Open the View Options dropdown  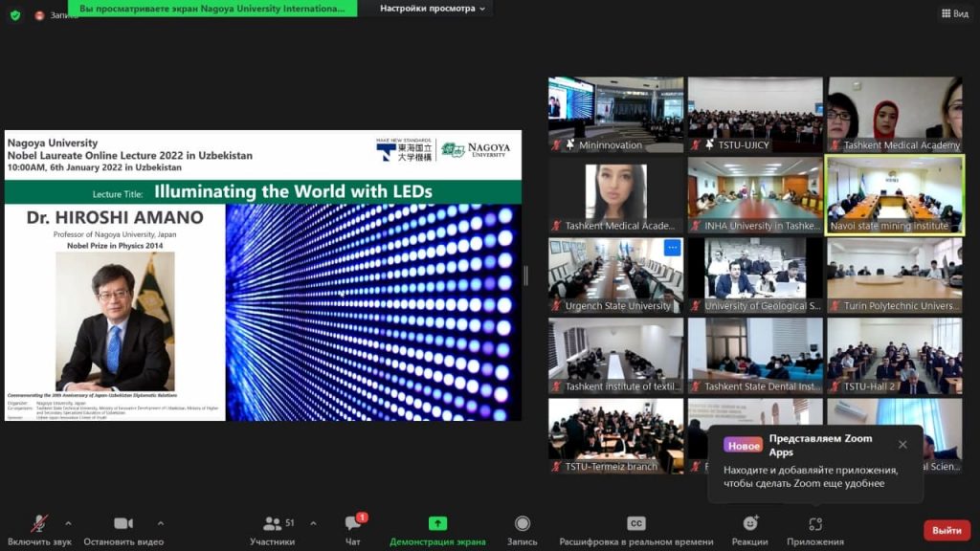[432, 9]
